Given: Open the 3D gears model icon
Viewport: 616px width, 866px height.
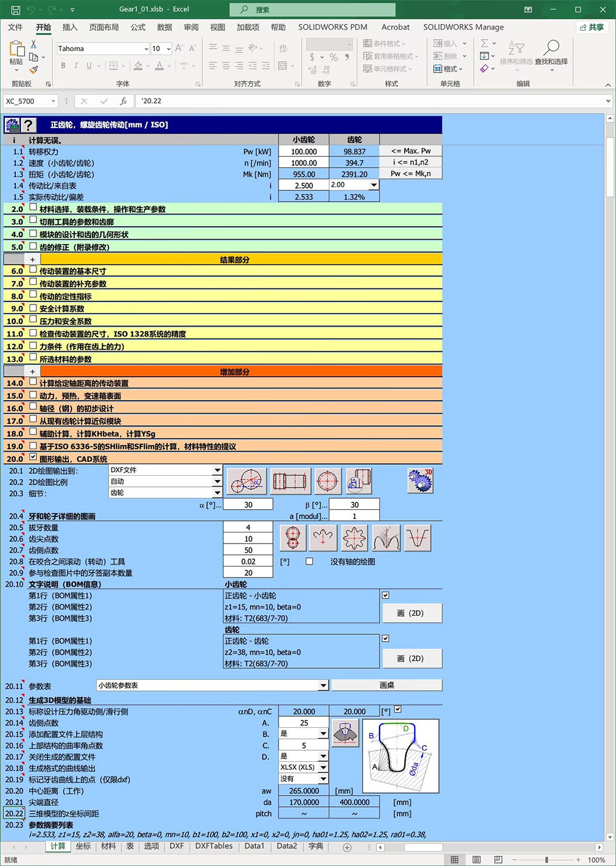Looking at the screenshot, I should [419, 481].
